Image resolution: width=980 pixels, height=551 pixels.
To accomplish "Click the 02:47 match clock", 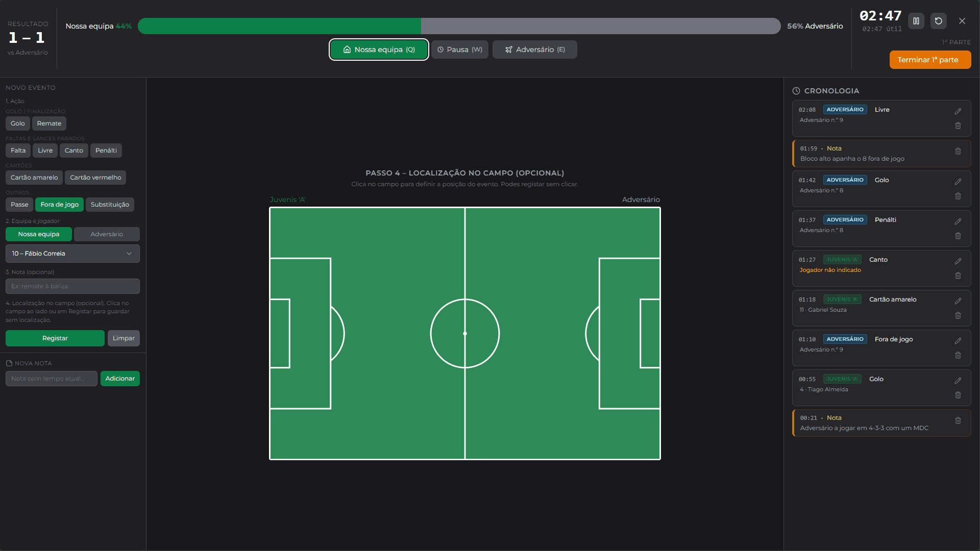I will (880, 16).
